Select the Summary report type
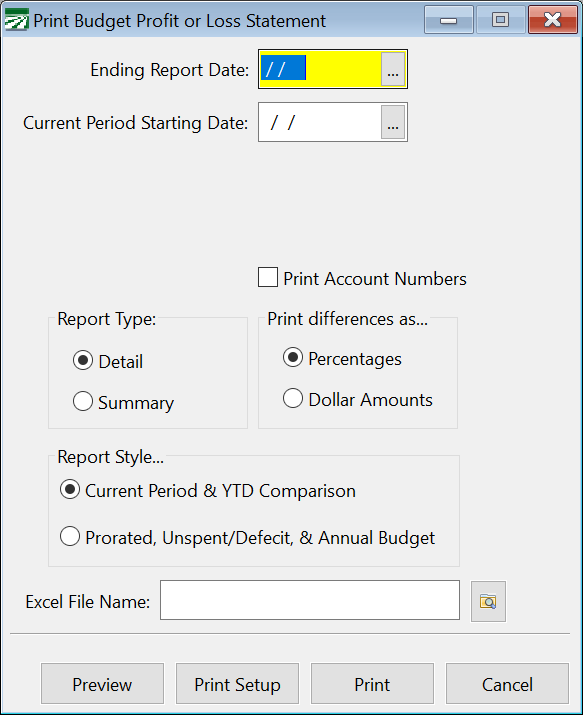 coord(83,401)
